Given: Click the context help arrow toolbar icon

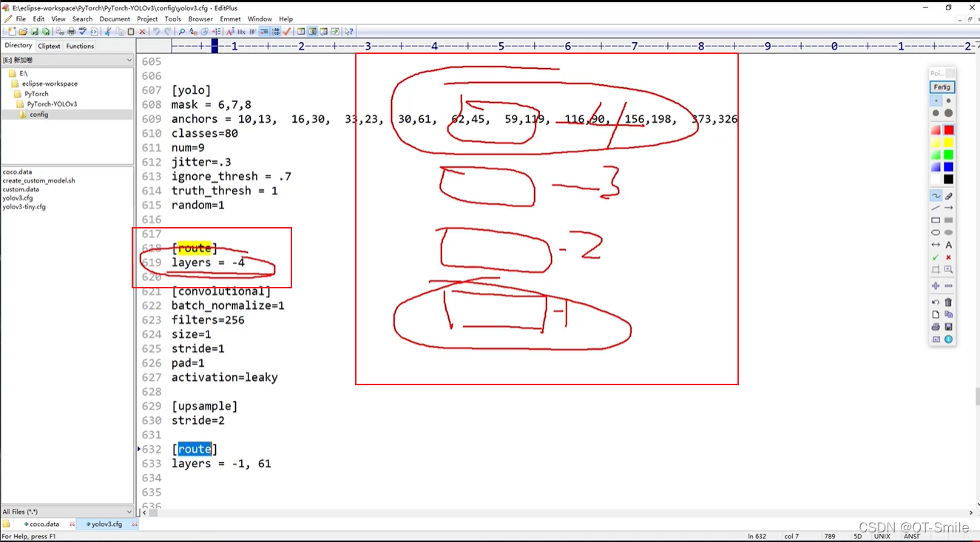Looking at the screenshot, I should click(348, 32).
